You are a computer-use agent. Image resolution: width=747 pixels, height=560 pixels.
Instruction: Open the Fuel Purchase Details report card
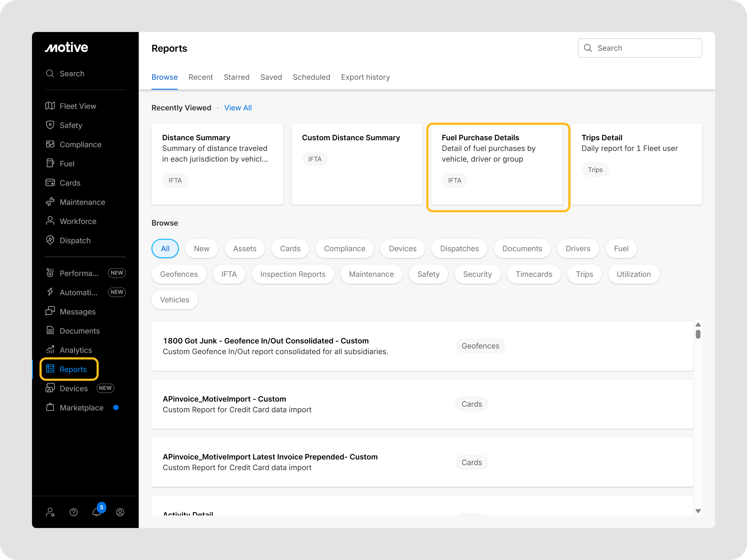tap(496, 164)
